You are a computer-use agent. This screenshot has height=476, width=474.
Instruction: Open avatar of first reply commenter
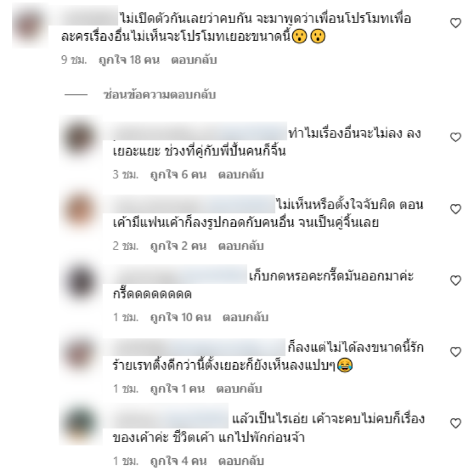80,138
